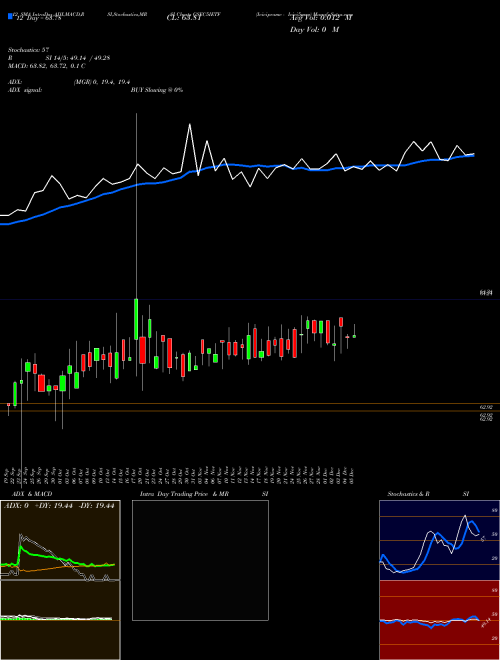The width and height of the screenshot is (500, 660).
Task: Select the 'ADX: 0 +DY: 19.44 -DY: 19.44' readout
Action: pyautogui.click(x=59, y=506)
